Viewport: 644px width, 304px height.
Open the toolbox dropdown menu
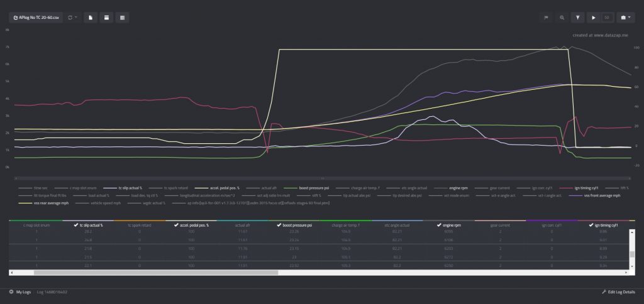click(x=626, y=18)
